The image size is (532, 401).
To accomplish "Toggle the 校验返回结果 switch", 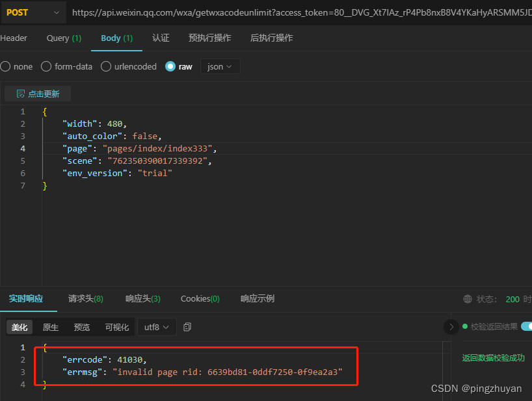I will click(527, 326).
